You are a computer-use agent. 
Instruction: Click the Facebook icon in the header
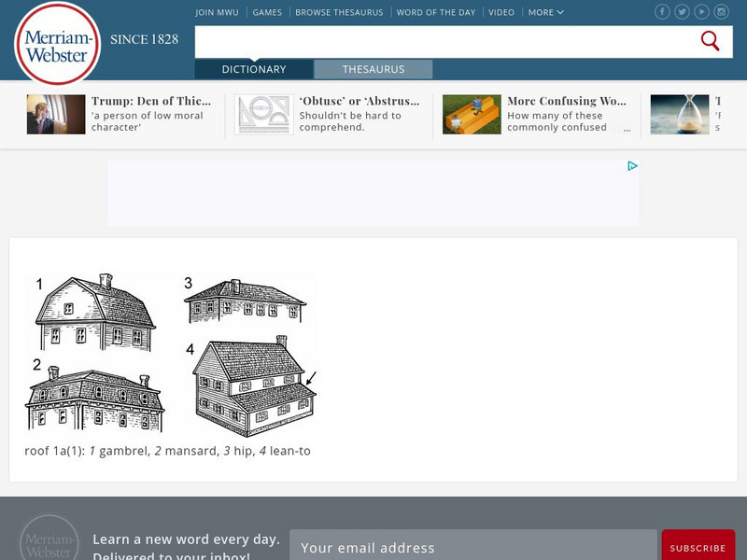point(662,11)
